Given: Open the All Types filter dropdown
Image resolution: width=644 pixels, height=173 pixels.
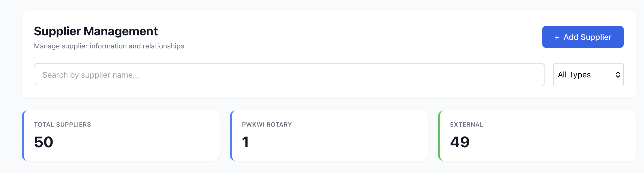Looking at the screenshot, I should 588,75.
